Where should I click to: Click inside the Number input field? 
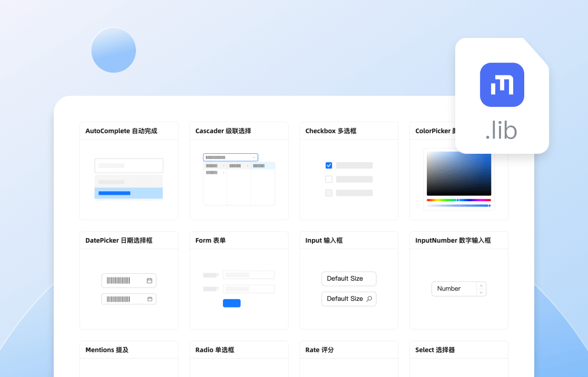coord(454,289)
